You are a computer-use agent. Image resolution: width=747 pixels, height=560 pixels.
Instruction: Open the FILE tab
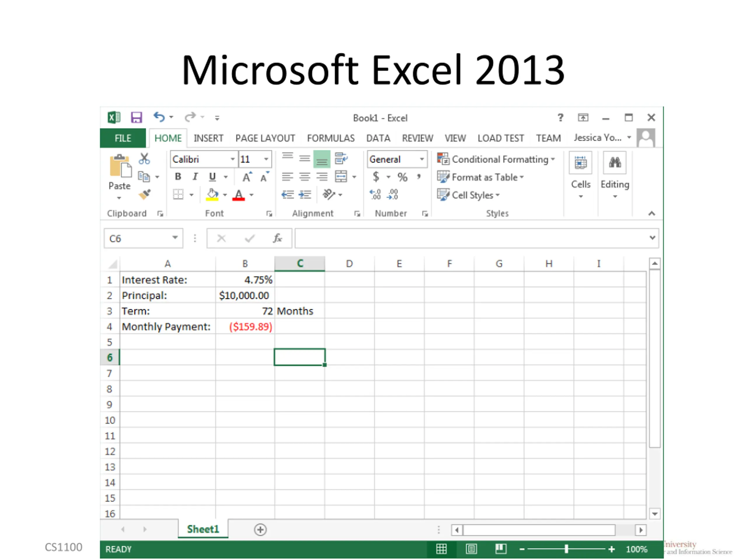tap(123, 138)
